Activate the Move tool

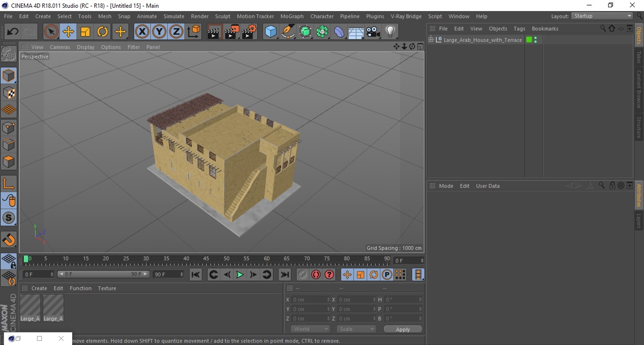click(x=68, y=32)
